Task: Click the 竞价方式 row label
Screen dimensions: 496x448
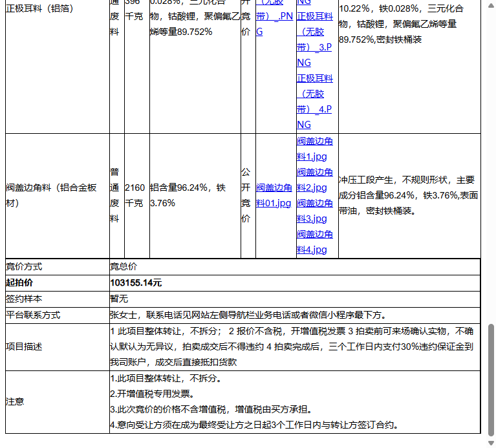Action: (24, 267)
